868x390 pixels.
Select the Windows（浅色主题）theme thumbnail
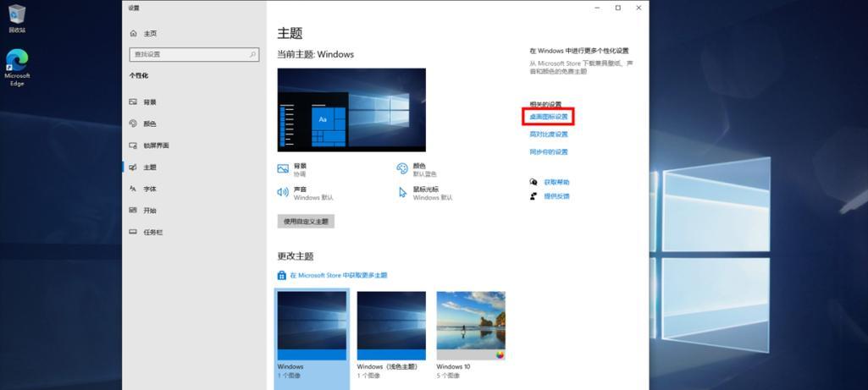click(x=391, y=326)
